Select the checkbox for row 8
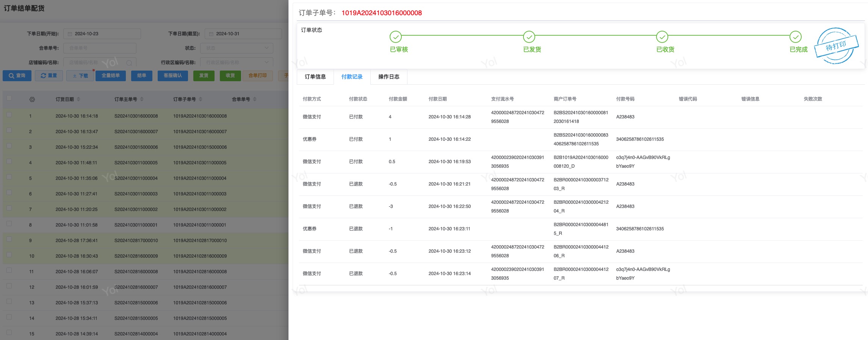This screenshot has height=340, width=868. pyautogui.click(x=9, y=224)
